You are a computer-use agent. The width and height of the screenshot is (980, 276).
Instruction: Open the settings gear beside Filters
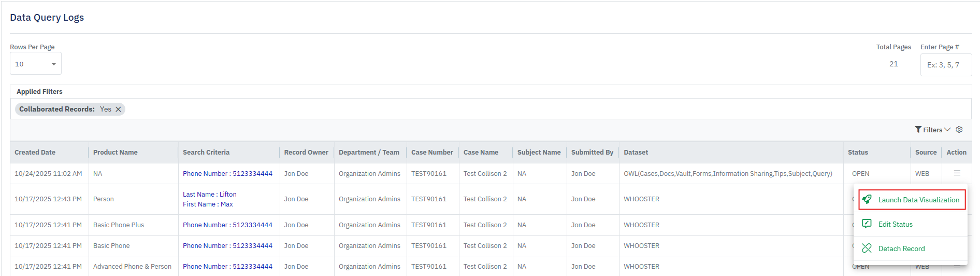[959, 130]
